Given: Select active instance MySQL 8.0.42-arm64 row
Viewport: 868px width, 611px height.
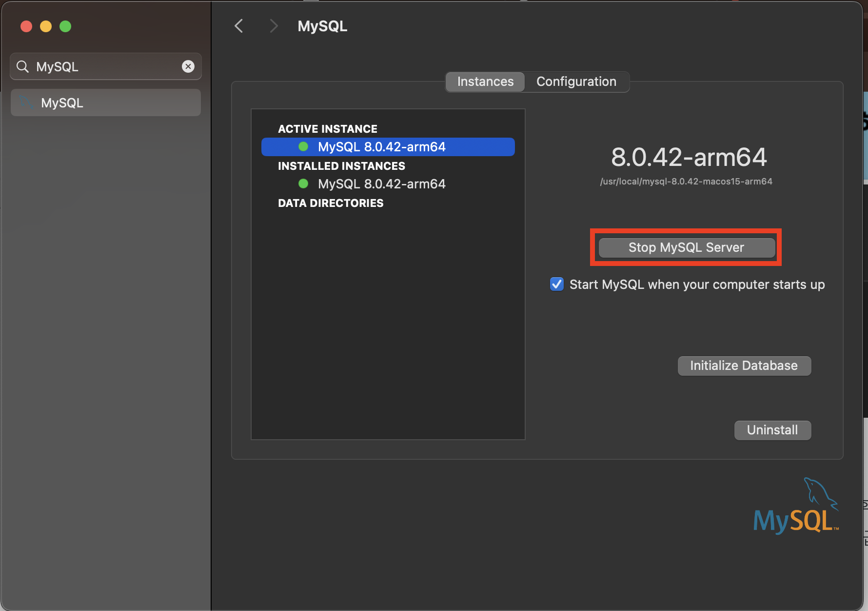Looking at the screenshot, I should coord(388,147).
